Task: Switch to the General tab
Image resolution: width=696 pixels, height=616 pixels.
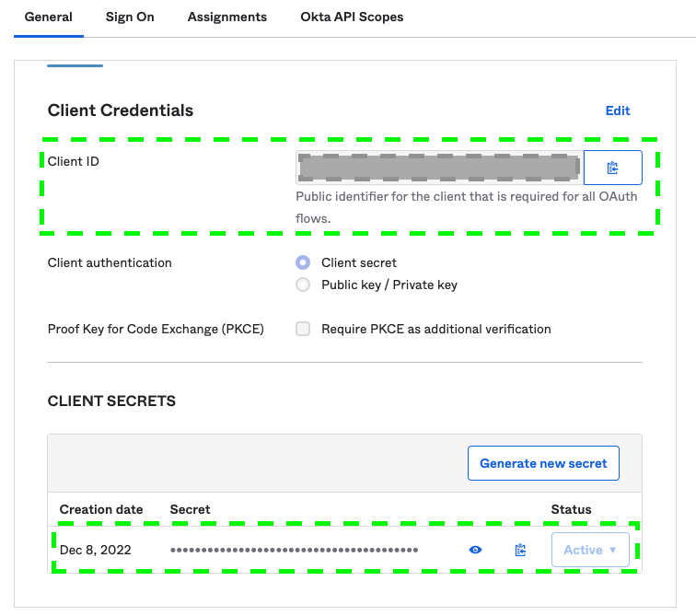Action: [x=48, y=17]
